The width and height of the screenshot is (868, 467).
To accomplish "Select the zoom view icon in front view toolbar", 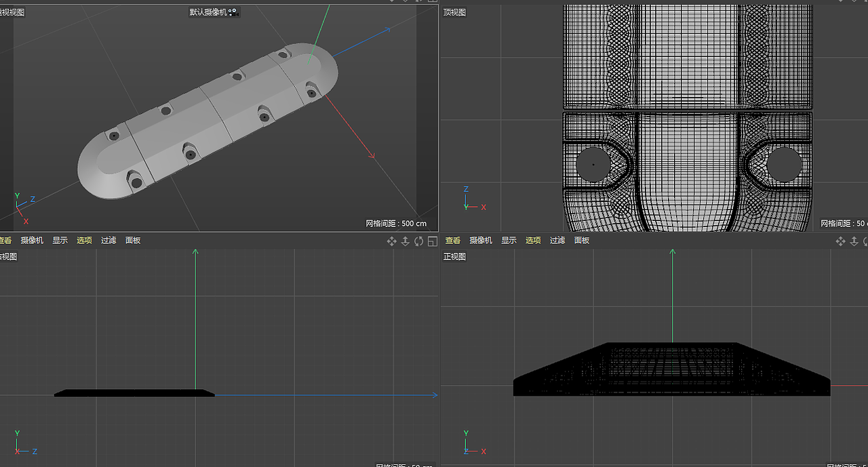I will pyautogui.click(x=854, y=241).
